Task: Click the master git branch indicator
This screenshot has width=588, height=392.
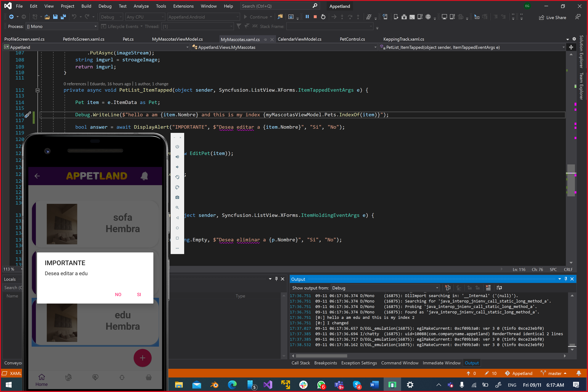Action: (x=554, y=373)
